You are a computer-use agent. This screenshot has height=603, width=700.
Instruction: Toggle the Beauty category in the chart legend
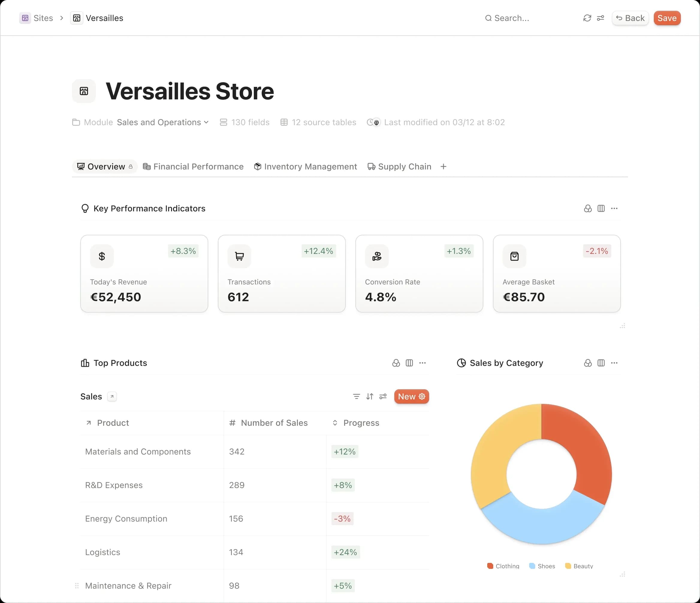tap(579, 566)
